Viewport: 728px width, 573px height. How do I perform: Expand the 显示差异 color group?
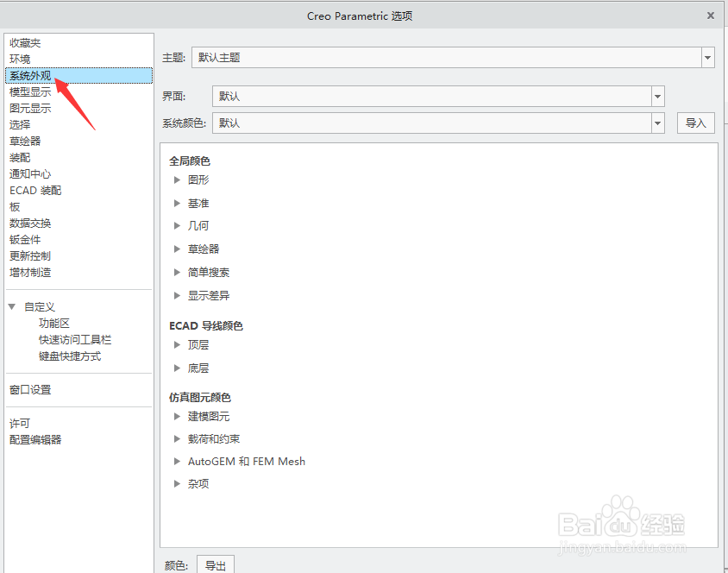pyautogui.click(x=177, y=295)
